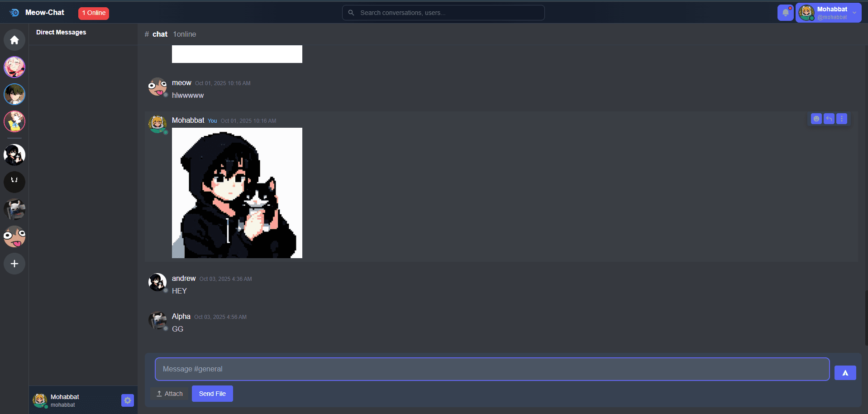
Task: Click the plus button to add server
Action: pyautogui.click(x=14, y=264)
